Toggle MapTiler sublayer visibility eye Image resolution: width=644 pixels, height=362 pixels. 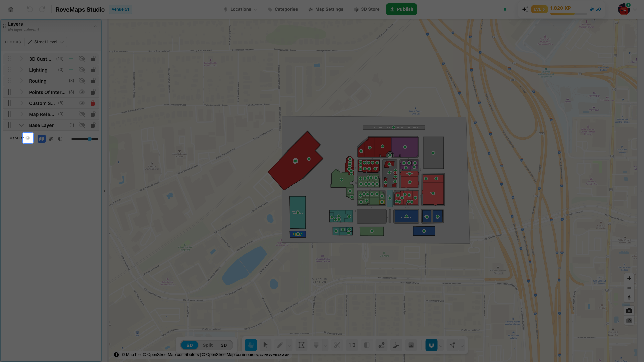point(28,138)
